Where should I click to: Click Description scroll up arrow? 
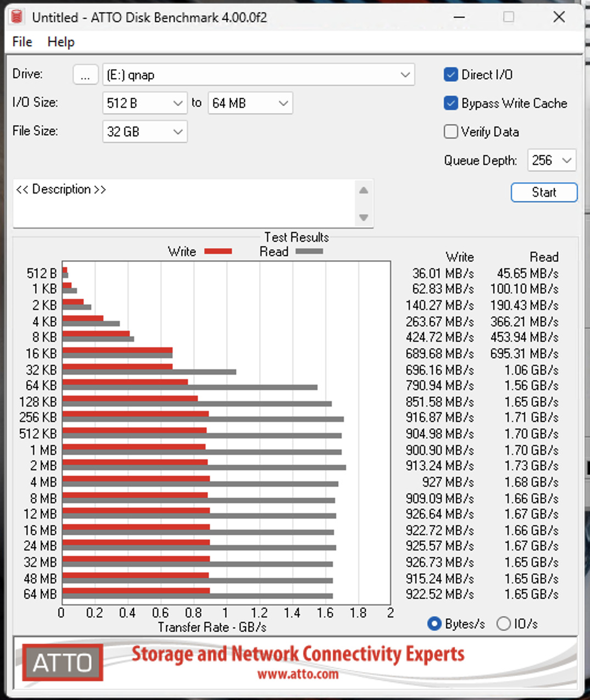tap(364, 190)
